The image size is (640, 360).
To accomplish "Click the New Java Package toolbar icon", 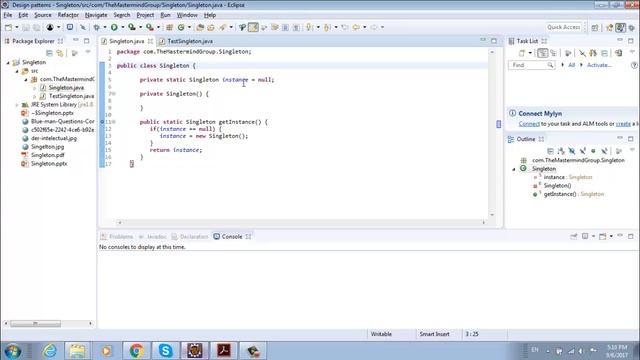I will tap(169, 27).
